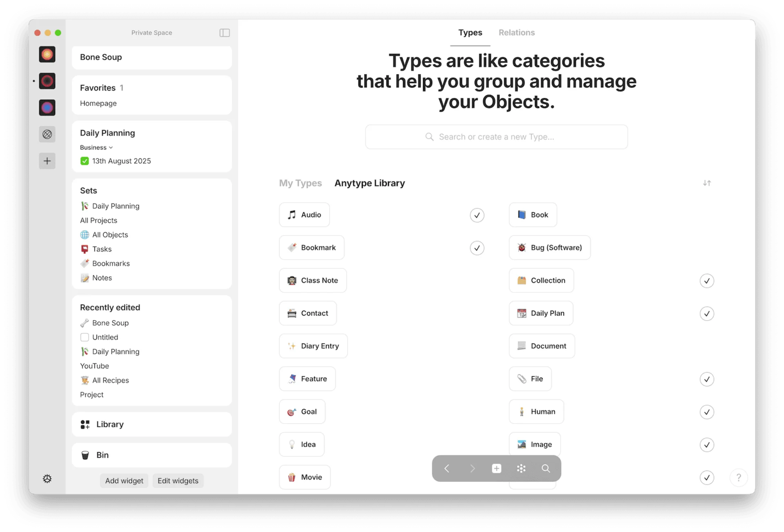784x532 pixels.
Task: Create new object with the plus button
Action: [497, 468]
